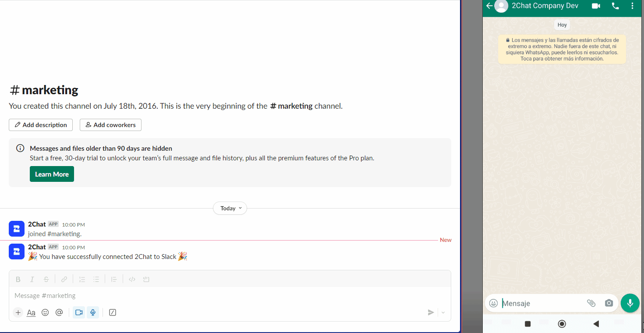Attach a file in WhatsApp
Image resolution: width=644 pixels, height=333 pixels.
(591, 303)
